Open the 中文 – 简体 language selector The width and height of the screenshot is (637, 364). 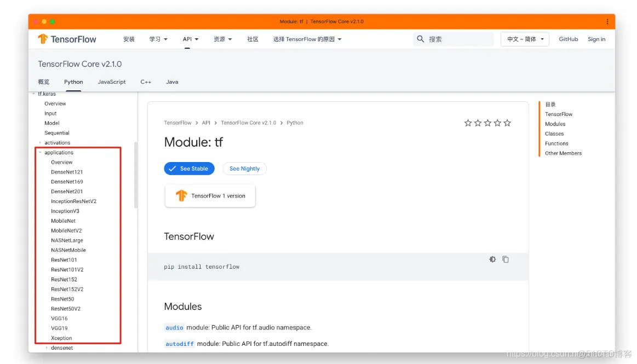tap(525, 39)
